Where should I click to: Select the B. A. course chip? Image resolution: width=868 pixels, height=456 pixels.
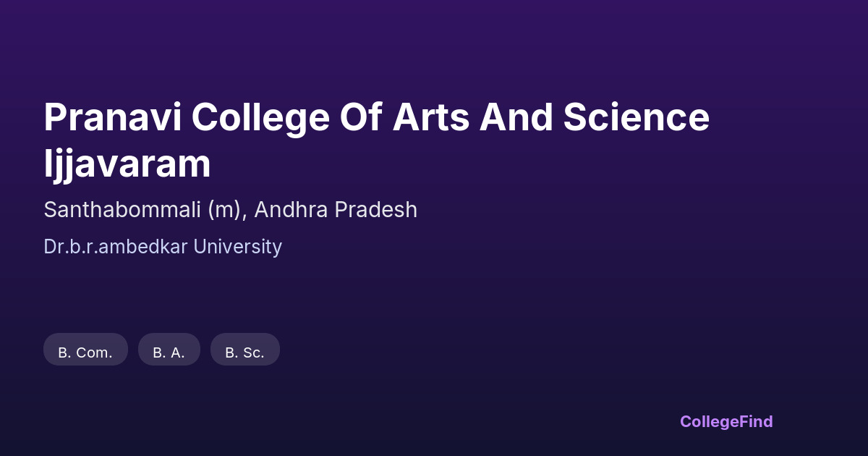click(169, 352)
